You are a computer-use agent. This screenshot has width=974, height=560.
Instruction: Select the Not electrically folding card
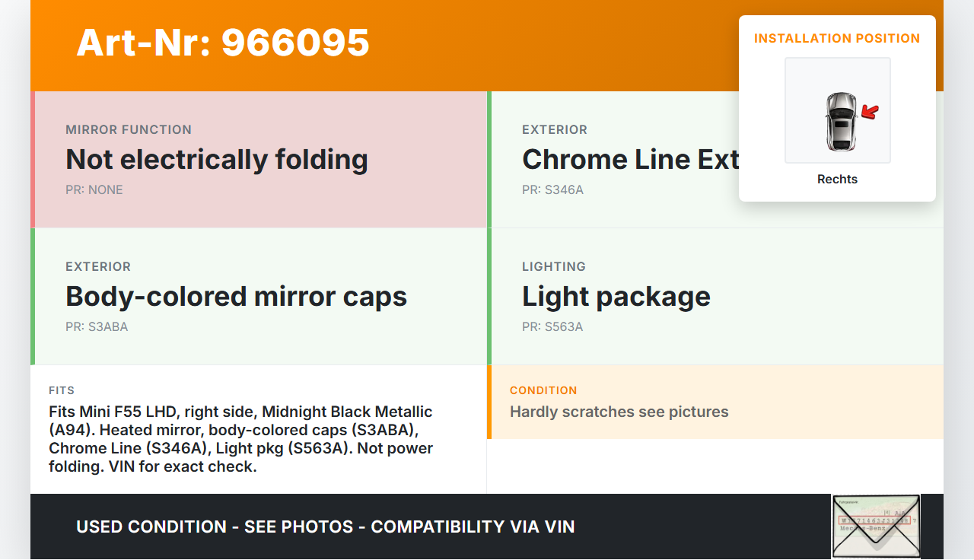coord(260,160)
